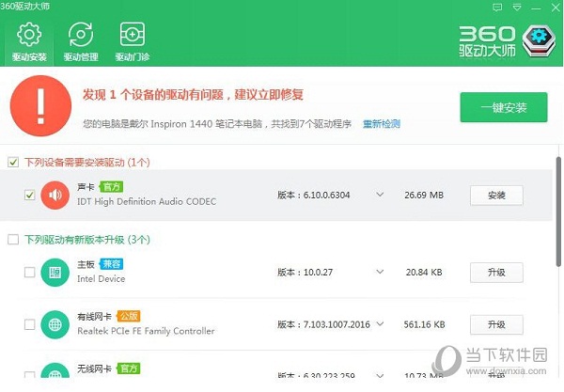This screenshot has width=564, height=392.
Task: Click the 公版 tag next to 有线网卡
Action: (129, 316)
